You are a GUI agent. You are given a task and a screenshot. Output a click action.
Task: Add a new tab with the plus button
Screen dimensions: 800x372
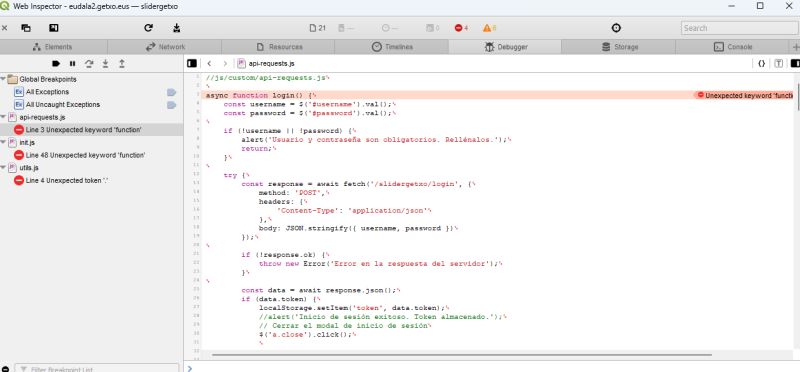click(x=795, y=47)
